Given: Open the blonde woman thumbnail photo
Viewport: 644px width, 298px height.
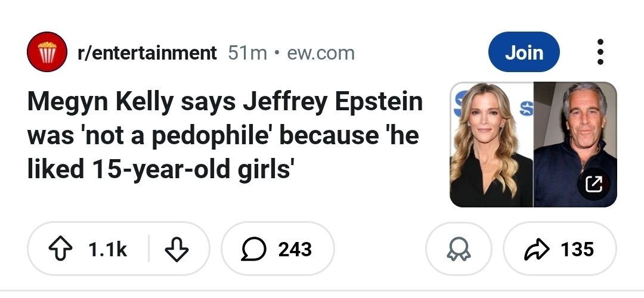Looking at the screenshot, I should pos(491,145).
